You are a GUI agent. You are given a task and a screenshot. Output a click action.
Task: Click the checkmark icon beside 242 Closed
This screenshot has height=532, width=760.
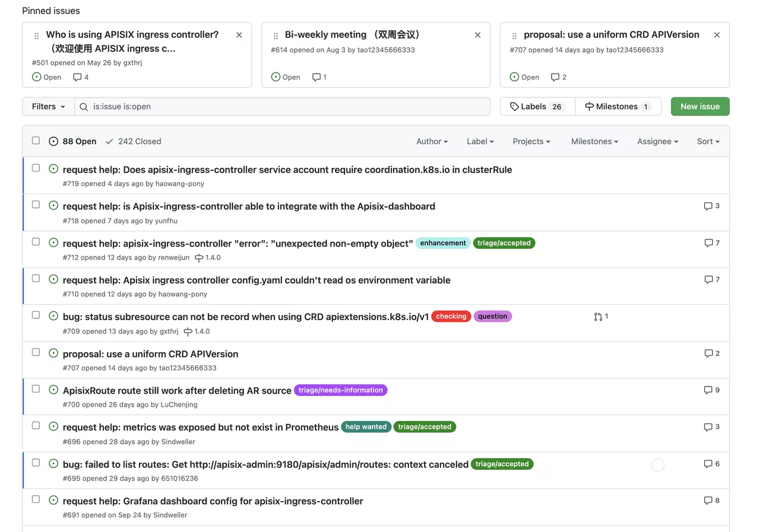[x=109, y=141]
